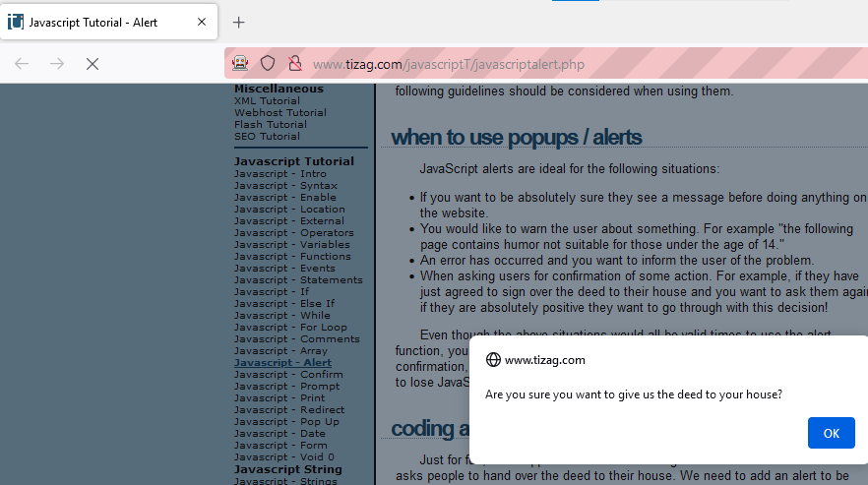Viewport: 868px width, 485px height.
Task: Go to Javascript - Print
Action: coord(279,398)
